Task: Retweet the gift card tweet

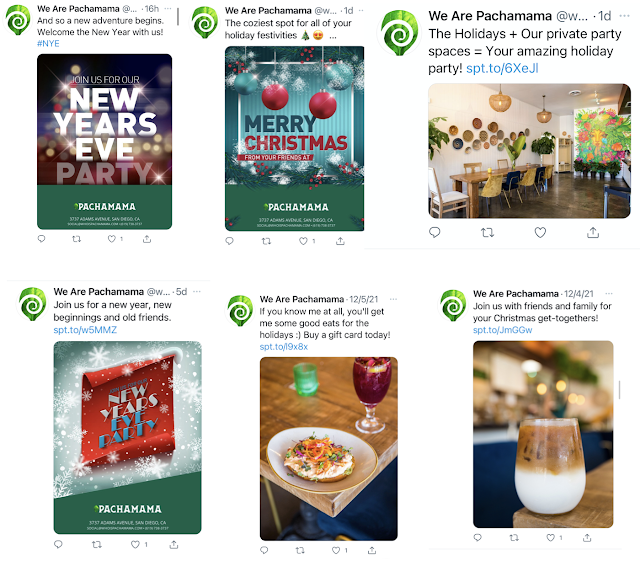Action: point(300,550)
